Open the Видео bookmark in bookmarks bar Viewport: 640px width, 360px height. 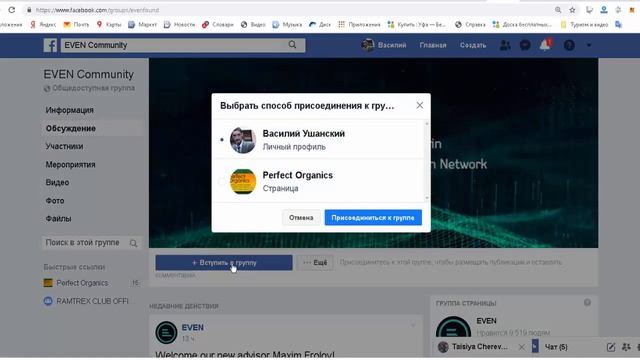tap(253, 24)
